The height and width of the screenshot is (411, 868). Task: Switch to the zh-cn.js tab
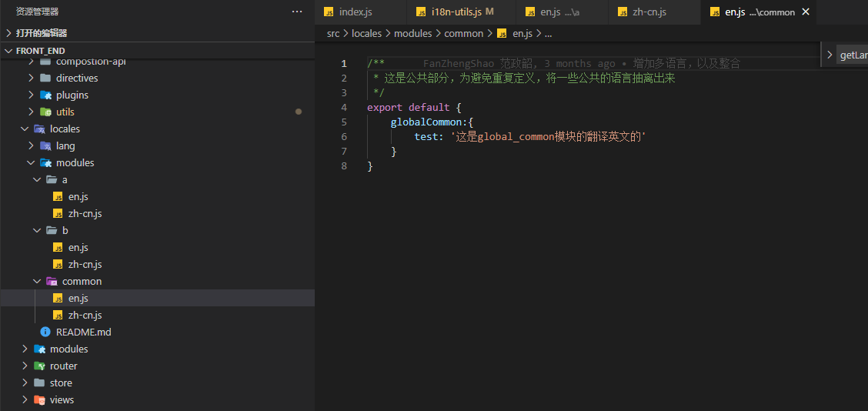pyautogui.click(x=649, y=12)
